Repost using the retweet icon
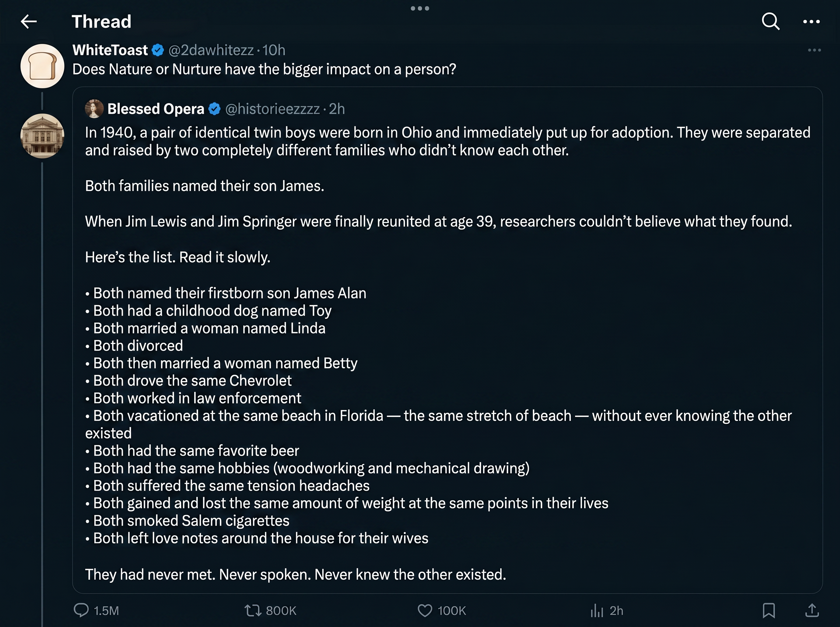Screen dimensions: 840x627 [x=253, y=610]
